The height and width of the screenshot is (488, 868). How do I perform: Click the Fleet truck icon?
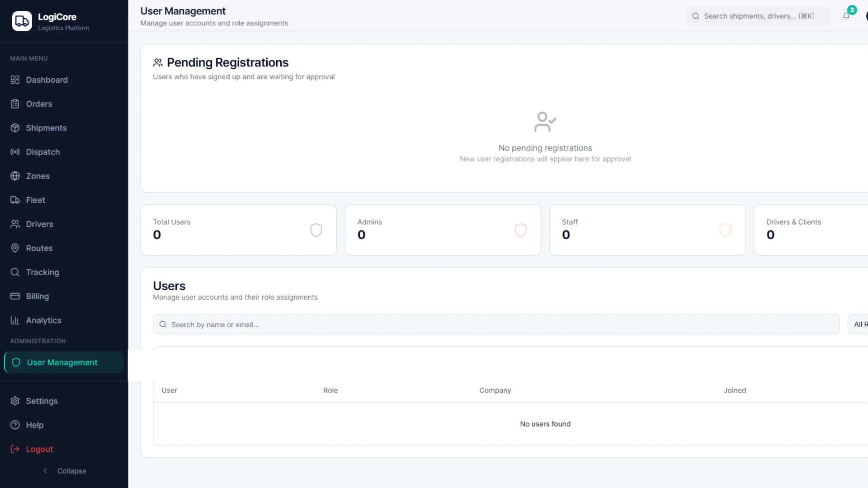coord(15,200)
